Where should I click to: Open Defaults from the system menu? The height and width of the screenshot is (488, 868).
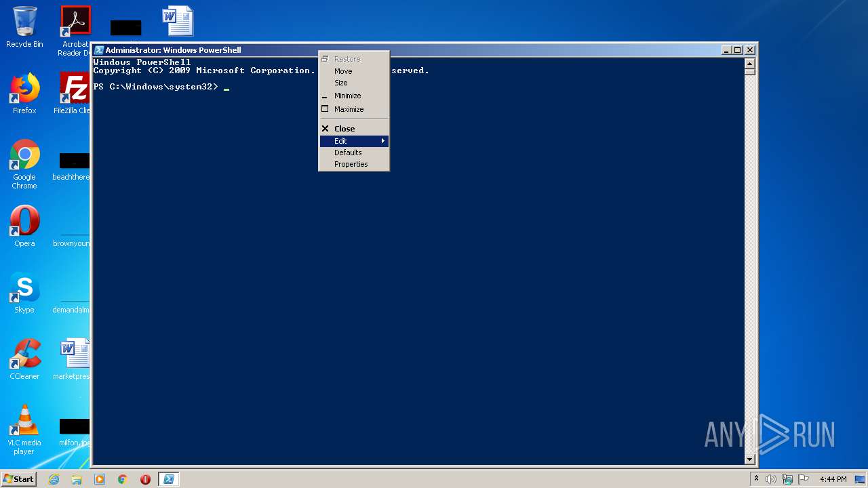(354, 152)
